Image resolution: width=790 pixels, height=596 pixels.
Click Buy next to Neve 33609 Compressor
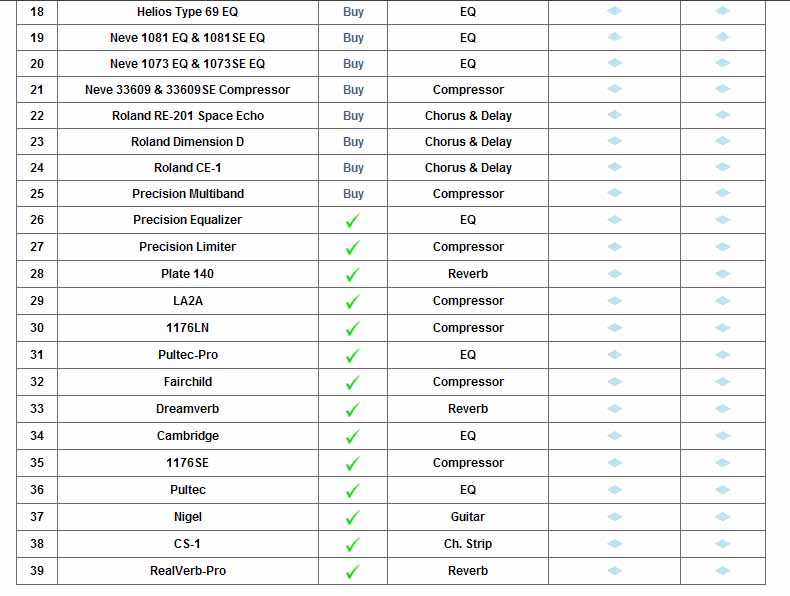click(353, 90)
